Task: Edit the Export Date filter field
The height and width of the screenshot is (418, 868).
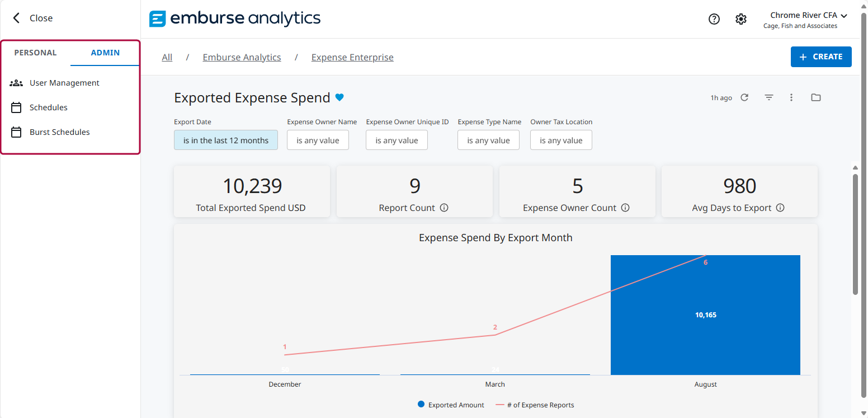Action: (x=225, y=140)
